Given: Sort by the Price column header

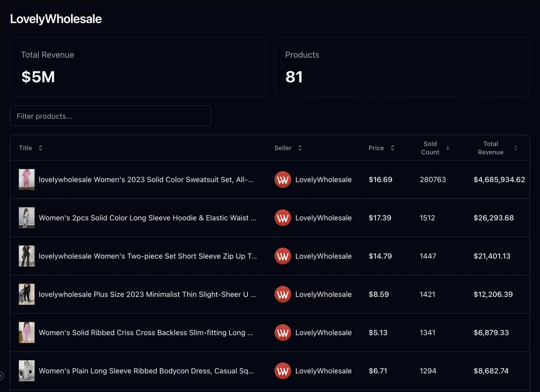Looking at the screenshot, I should (376, 148).
